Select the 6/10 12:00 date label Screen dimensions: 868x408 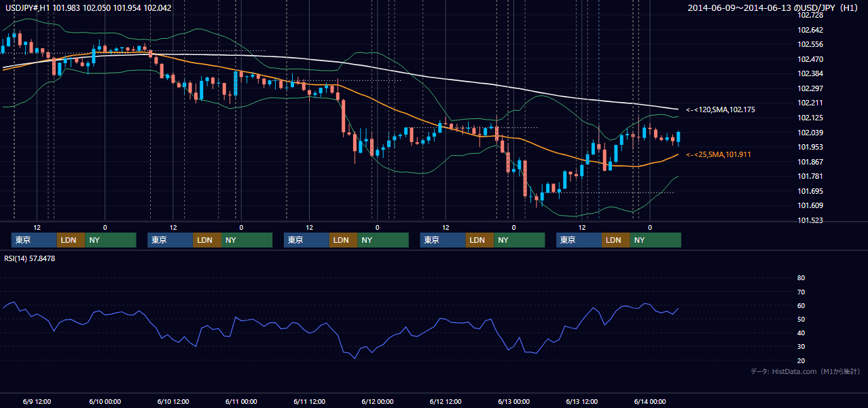[x=173, y=401]
